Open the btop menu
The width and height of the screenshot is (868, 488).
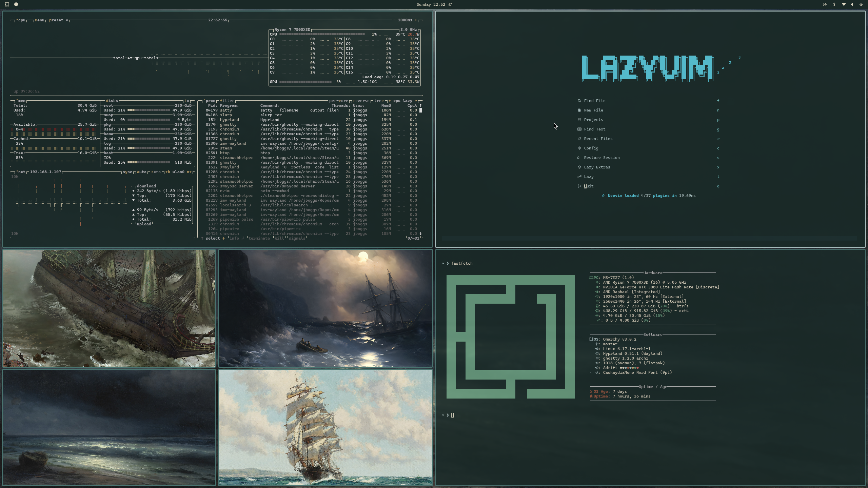pos(40,20)
